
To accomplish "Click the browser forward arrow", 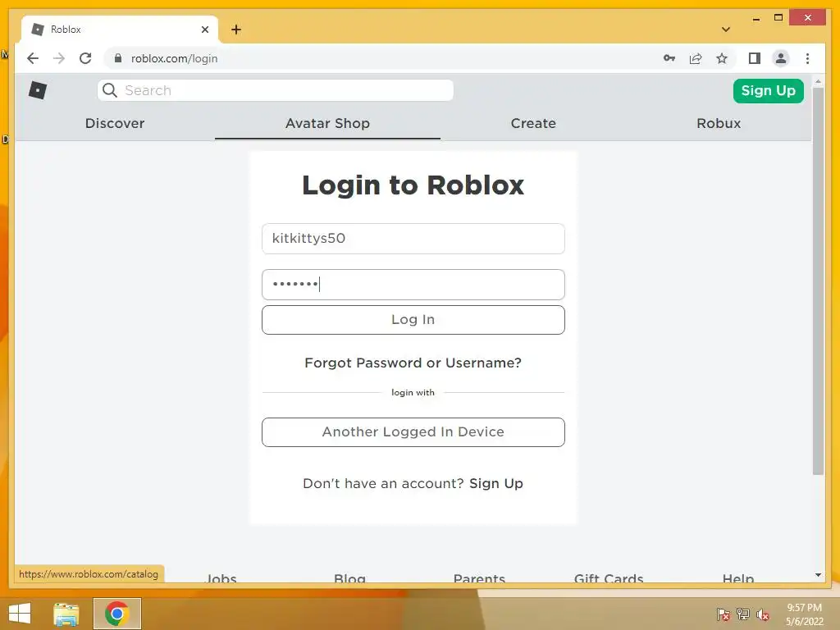I will (59, 58).
